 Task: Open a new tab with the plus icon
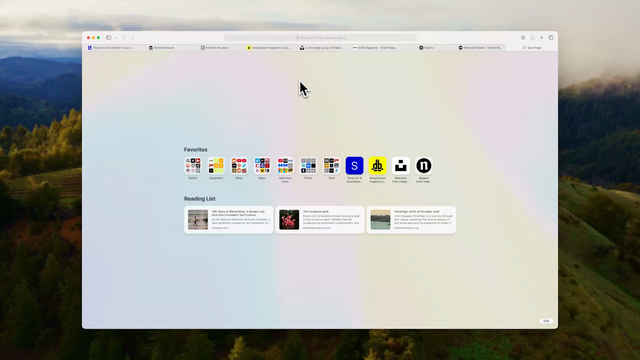[x=542, y=38]
